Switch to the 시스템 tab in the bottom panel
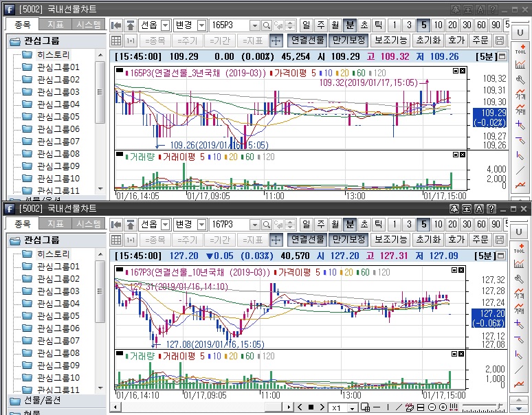Viewport: 532px width, 415px height. coord(88,223)
